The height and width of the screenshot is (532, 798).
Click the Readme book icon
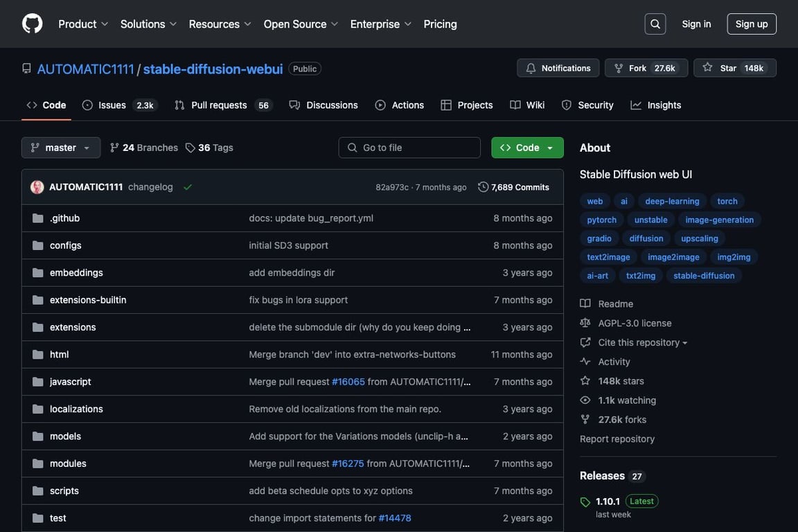(x=585, y=303)
